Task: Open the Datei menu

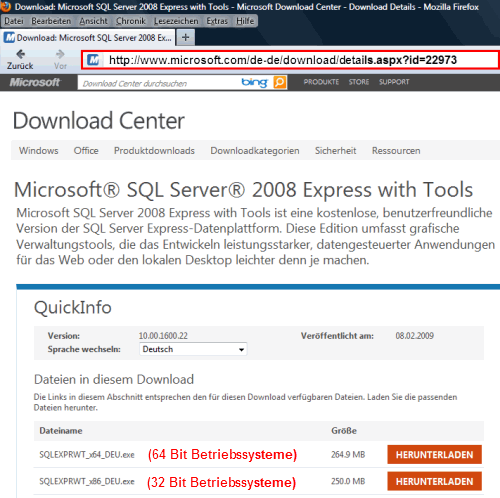Action: click(x=14, y=21)
